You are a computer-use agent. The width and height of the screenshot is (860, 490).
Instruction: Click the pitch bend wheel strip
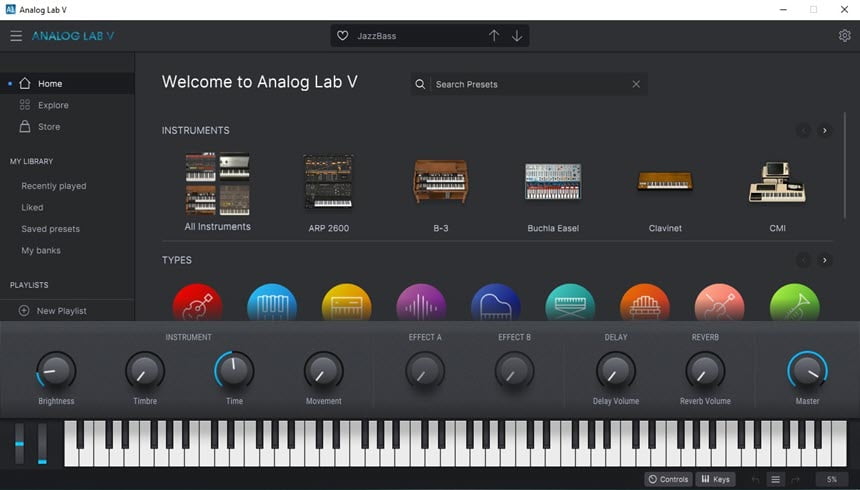click(x=20, y=443)
